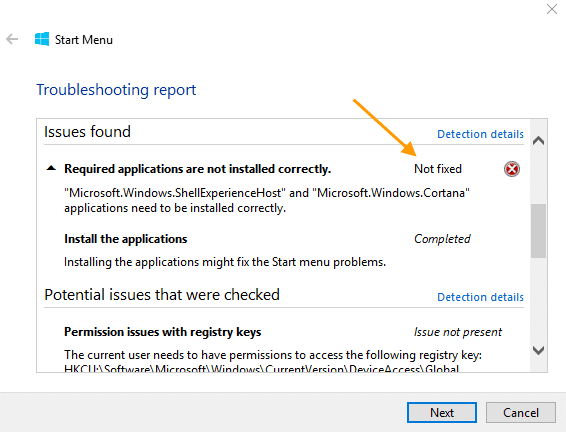Go back using the back arrow
The width and height of the screenshot is (566, 432).
pos(12,39)
